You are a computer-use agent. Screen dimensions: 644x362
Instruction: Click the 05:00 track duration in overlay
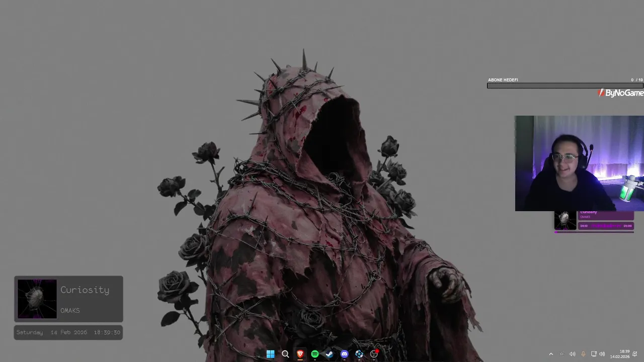627,226
